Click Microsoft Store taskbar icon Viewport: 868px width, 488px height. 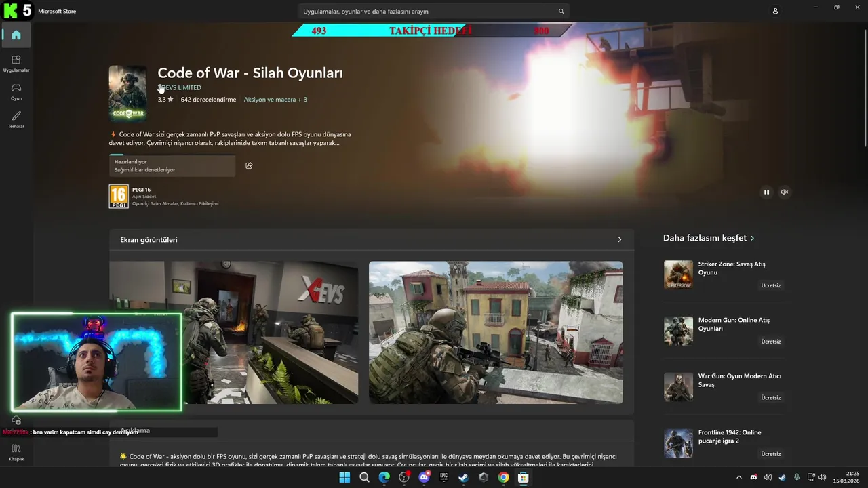coord(523,477)
